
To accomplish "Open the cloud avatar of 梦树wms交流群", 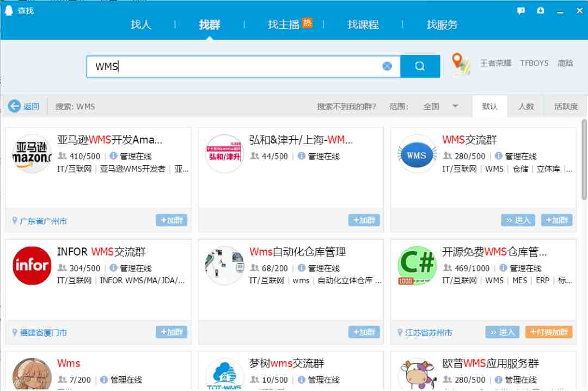I will tap(224, 374).
